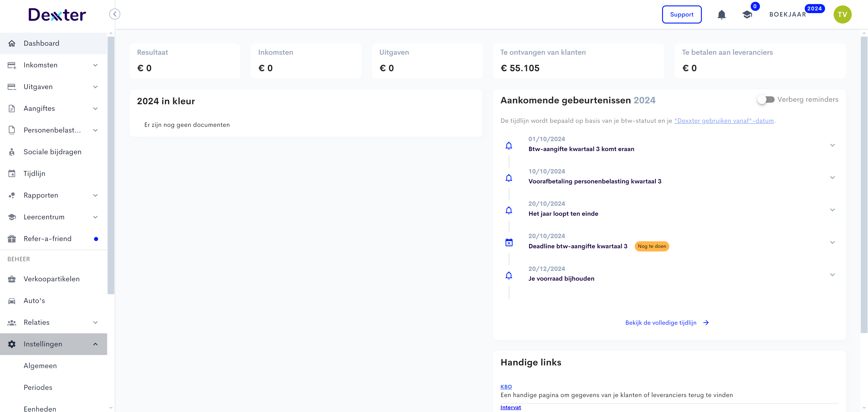Click the Sociale bijdragen person icon
The image size is (868, 412).
[x=12, y=152]
